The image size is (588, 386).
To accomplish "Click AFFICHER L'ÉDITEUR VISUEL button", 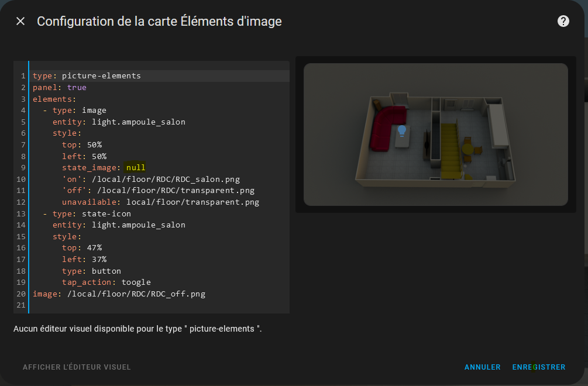I will pos(77,367).
